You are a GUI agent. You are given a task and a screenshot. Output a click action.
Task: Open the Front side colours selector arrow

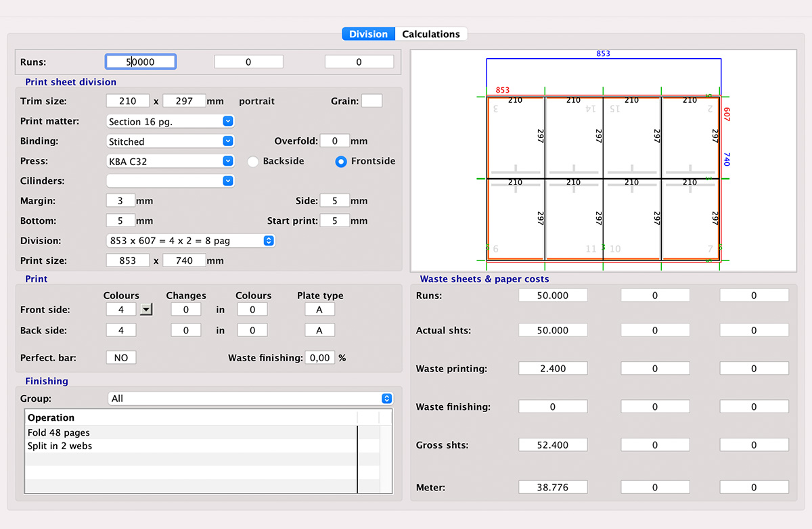(x=144, y=309)
